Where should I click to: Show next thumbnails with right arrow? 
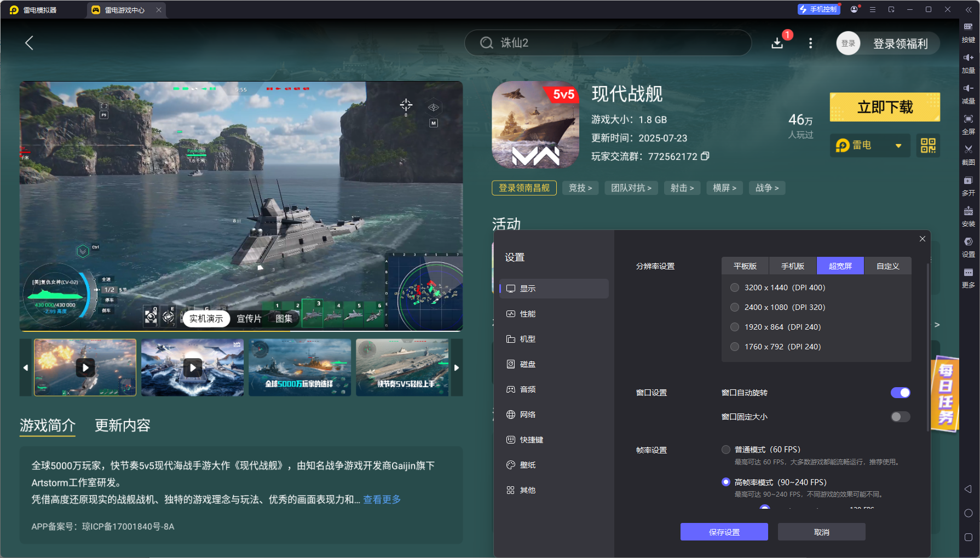[457, 367]
